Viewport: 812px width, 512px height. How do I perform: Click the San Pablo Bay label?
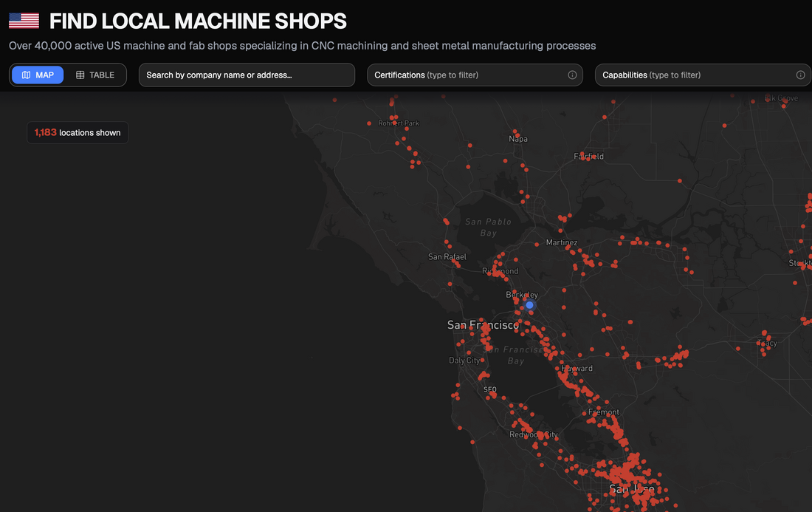click(x=488, y=227)
